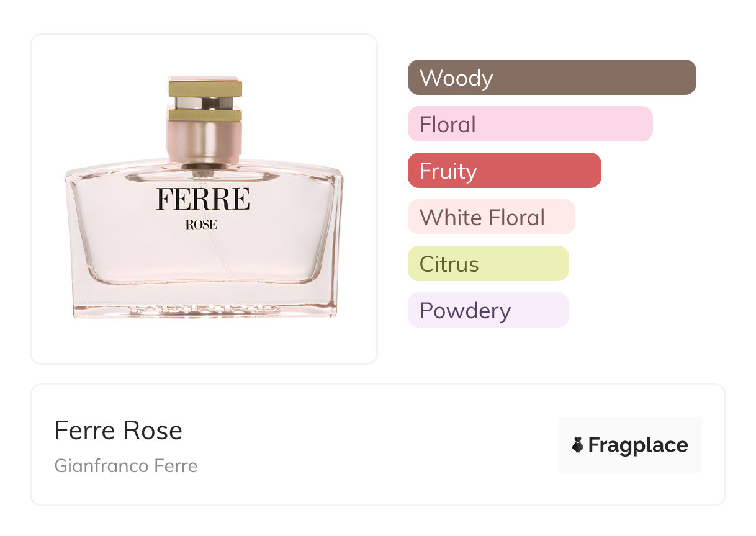Select the green Citrus accord bar
This screenshot has height=536, width=756.
pyautogui.click(x=488, y=264)
